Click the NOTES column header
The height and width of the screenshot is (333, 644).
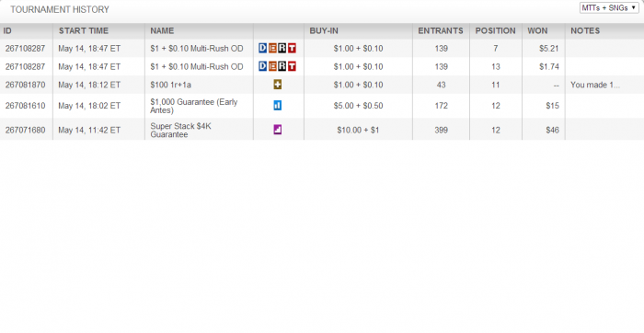[x=585, y=30]
